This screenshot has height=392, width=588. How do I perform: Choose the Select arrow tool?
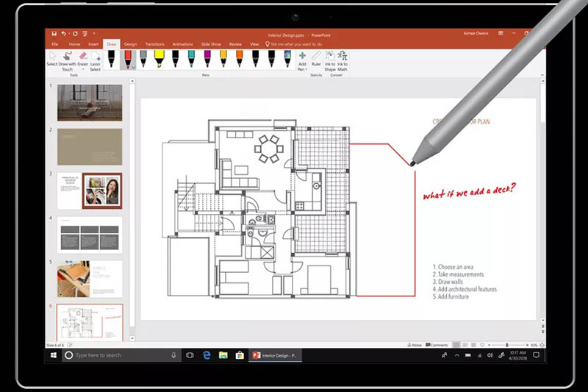point(52,60)
